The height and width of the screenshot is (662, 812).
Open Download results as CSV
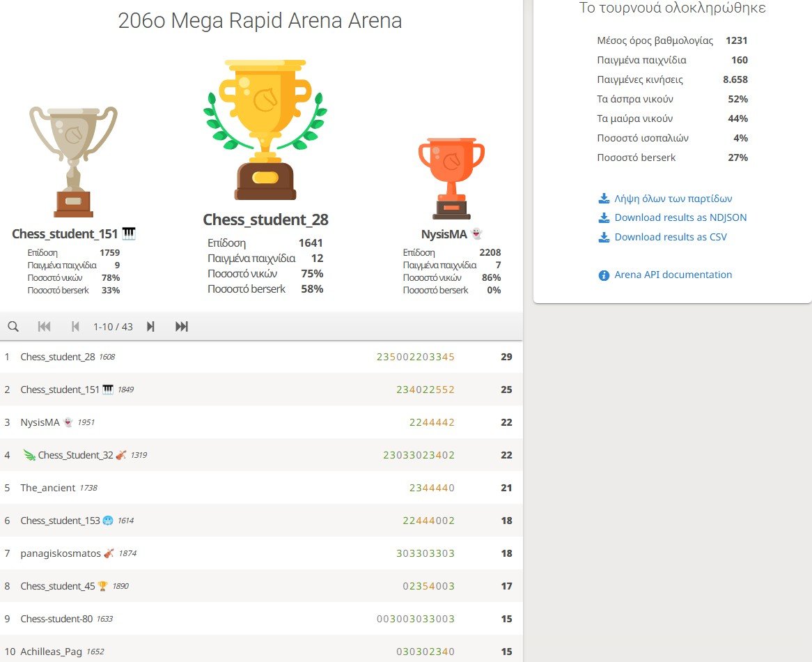click(x=670, y=237)
